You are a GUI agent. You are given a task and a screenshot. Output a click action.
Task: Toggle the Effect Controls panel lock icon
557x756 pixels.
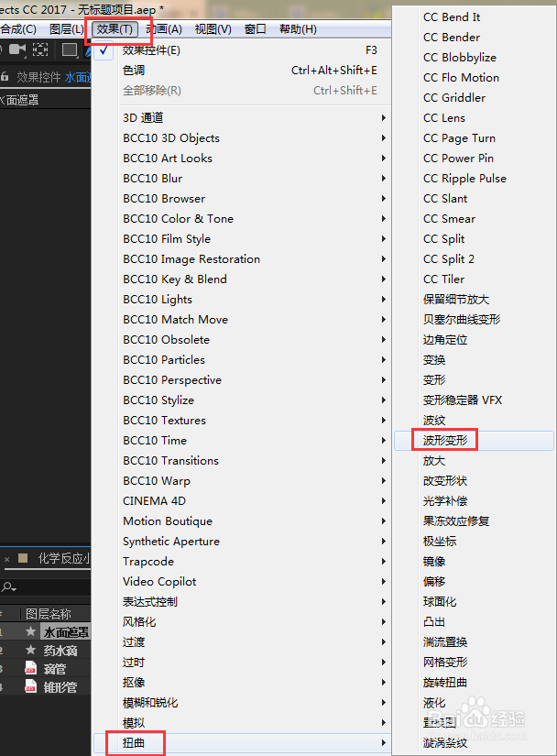pos(5,77)
